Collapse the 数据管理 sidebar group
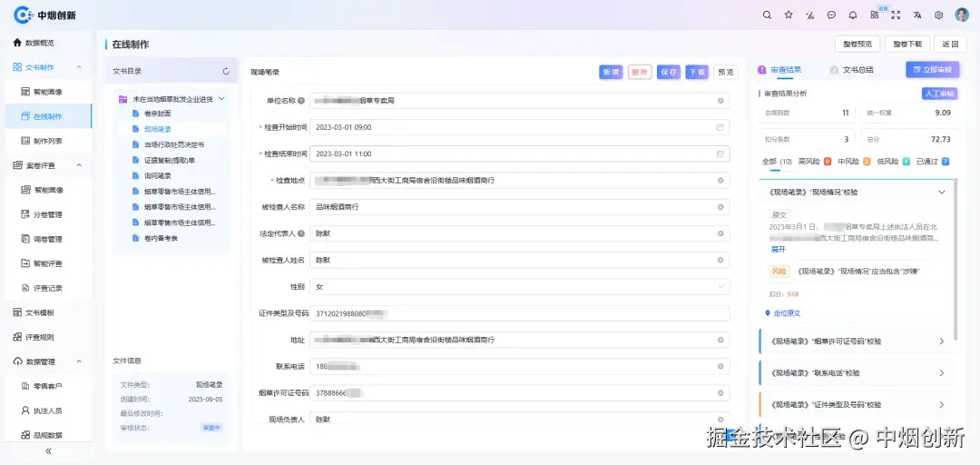This screenshot has width=980, height=465. pos(79,361)
